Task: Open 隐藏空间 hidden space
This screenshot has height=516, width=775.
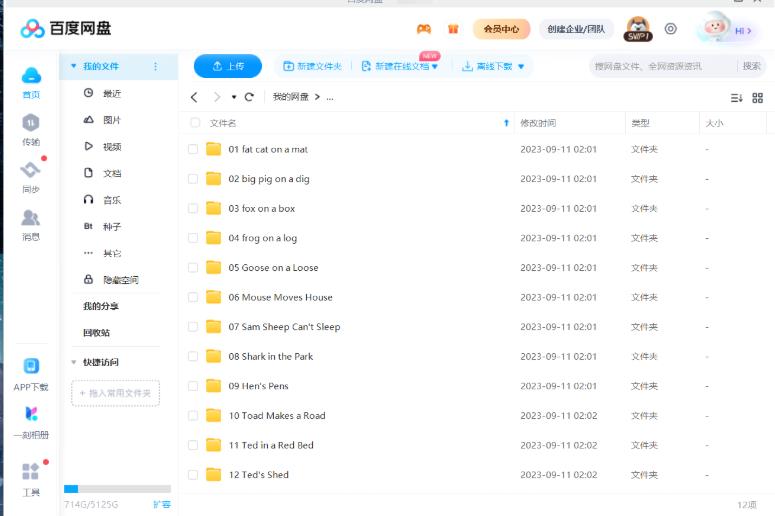Action: tap(111, 280)
